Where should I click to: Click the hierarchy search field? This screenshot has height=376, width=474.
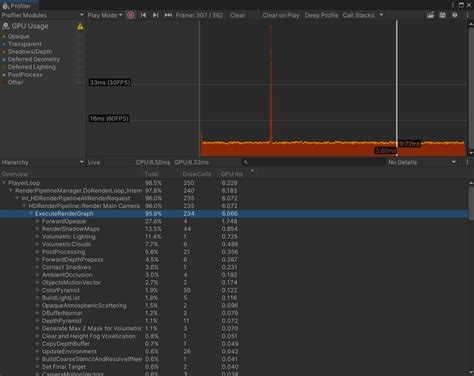[x=313, y=162]
